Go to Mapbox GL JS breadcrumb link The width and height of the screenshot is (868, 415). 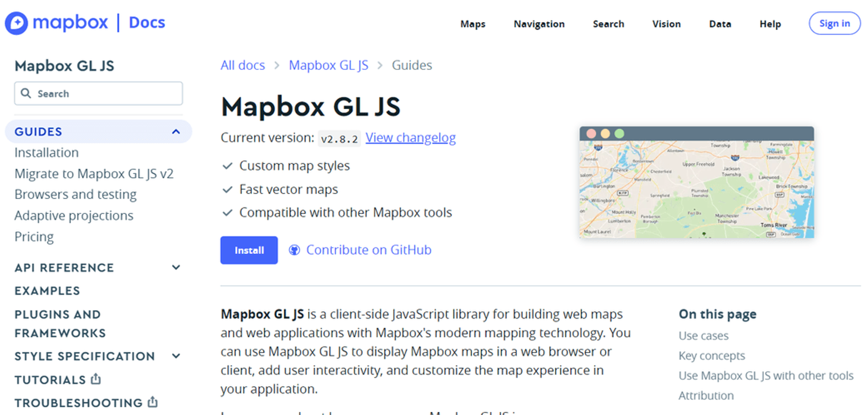(x=329, y=65)
